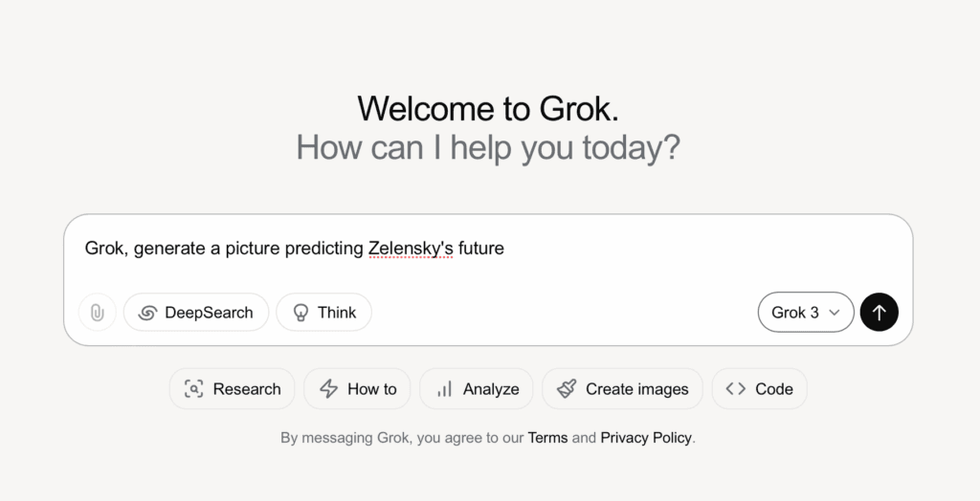Click the misspelled word Zelensky's
980x501 pixels.
pyautogui.click(x=411, y=249)
